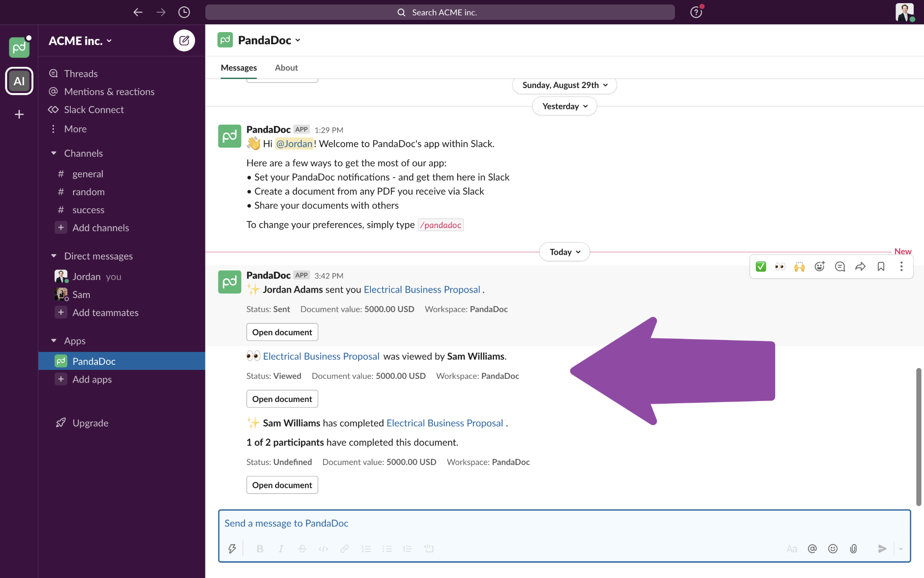924x578 pixels.
Task: Open document for the Viewed status message
Action: (x=282, y=399)
